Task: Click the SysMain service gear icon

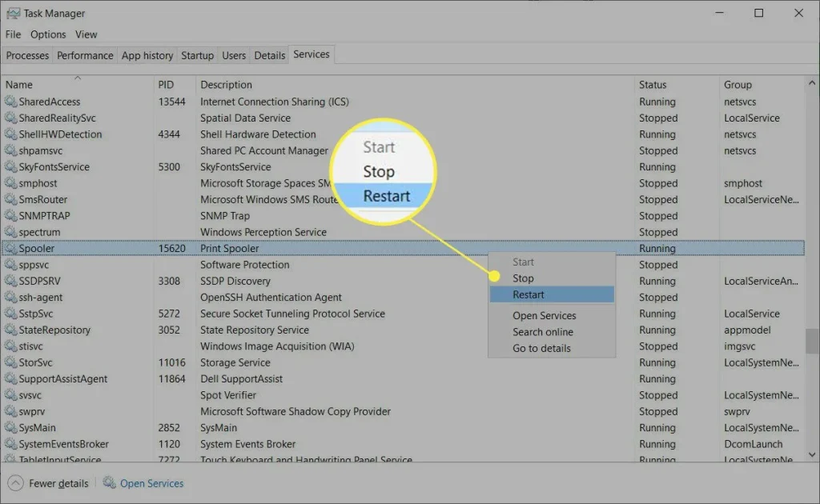Action: click(x=10, y=427)
